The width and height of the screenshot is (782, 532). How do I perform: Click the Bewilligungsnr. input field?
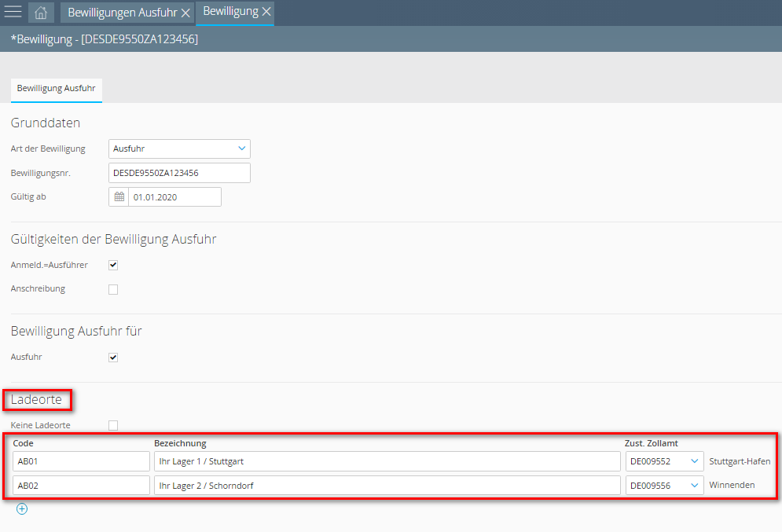click(179, 173)
